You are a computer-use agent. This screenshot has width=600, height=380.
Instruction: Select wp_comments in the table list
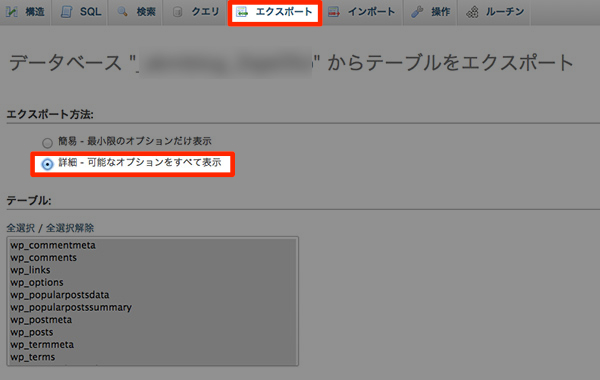152,258
